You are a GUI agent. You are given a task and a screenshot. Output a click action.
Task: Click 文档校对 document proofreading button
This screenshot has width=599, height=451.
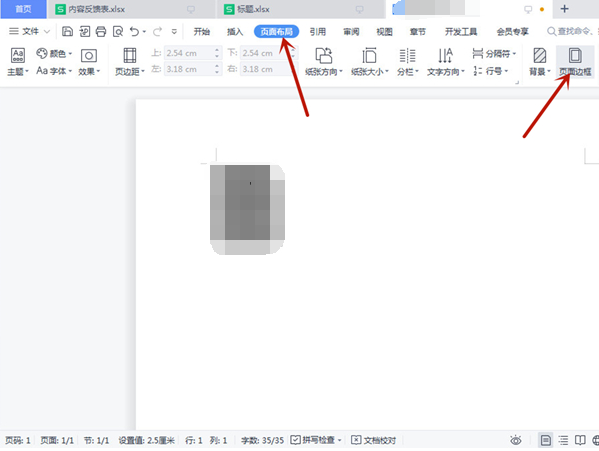(374, 440)
